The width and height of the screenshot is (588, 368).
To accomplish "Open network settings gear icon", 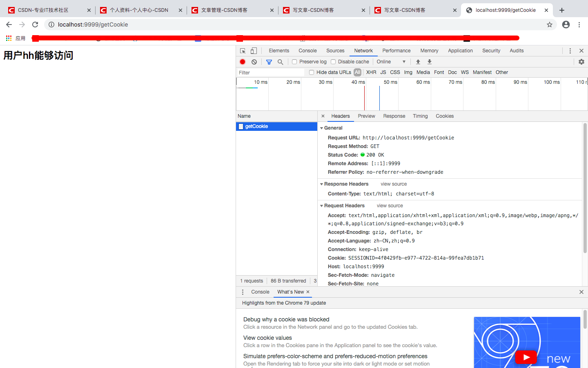I will tap(581, 62).
